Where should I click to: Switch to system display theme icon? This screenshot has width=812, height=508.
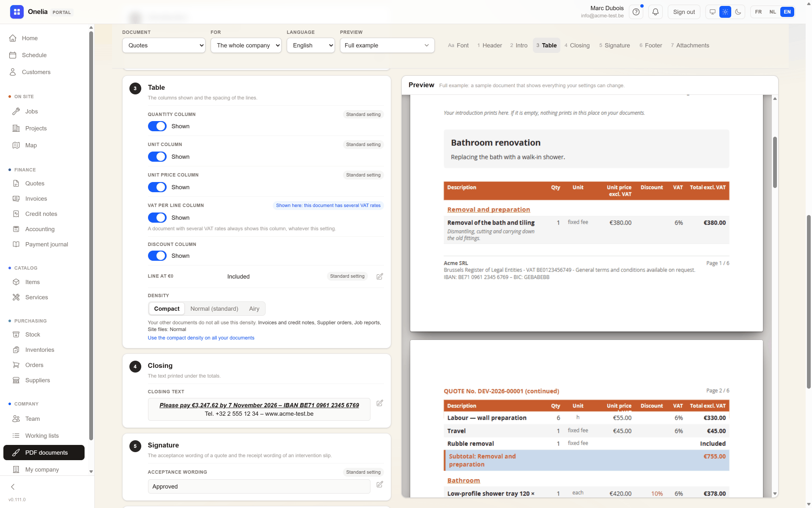(x=713, y=12)
